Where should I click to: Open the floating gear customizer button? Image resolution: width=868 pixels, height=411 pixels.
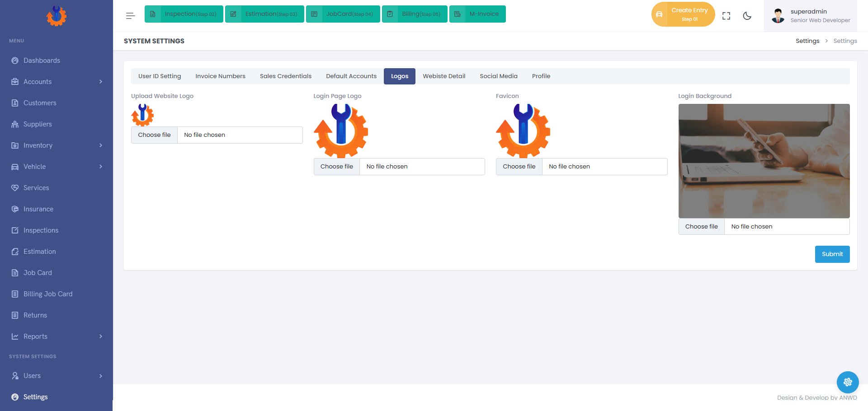point(848,382)
